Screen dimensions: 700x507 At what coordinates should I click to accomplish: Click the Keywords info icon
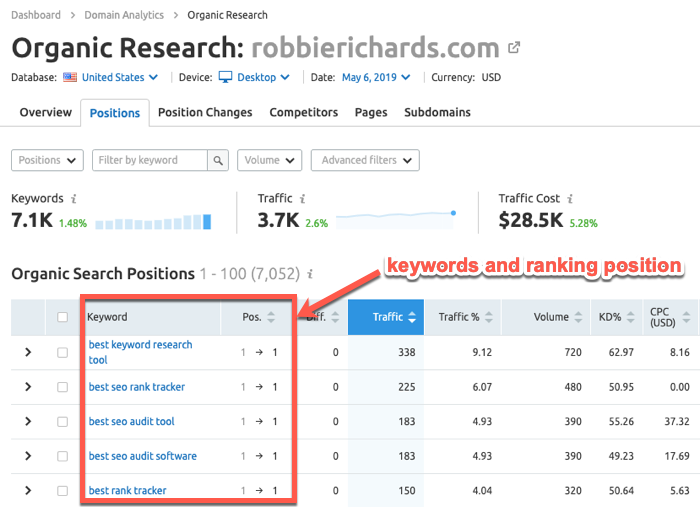pos(74,199)
